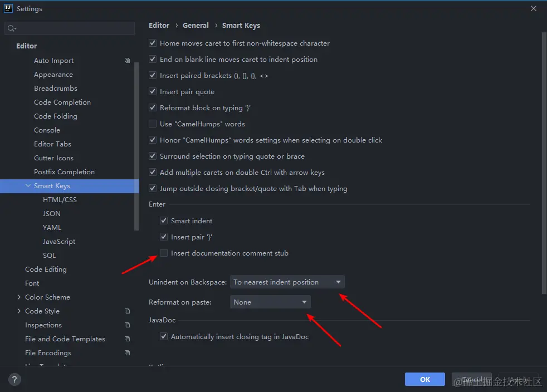Open YAML smart keys page
Image resolution: width=547 pixels, height=392 pixels.
click(52, 227)
